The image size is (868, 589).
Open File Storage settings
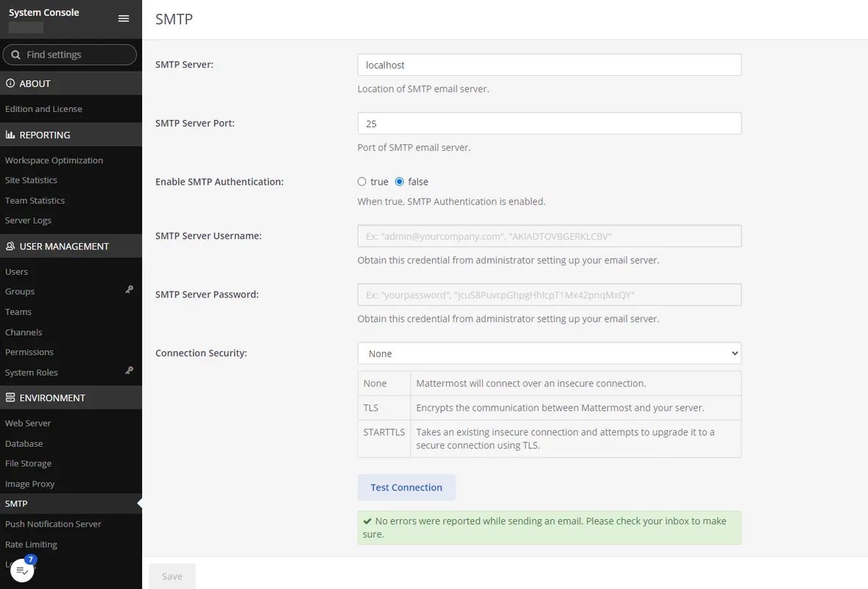28,463
